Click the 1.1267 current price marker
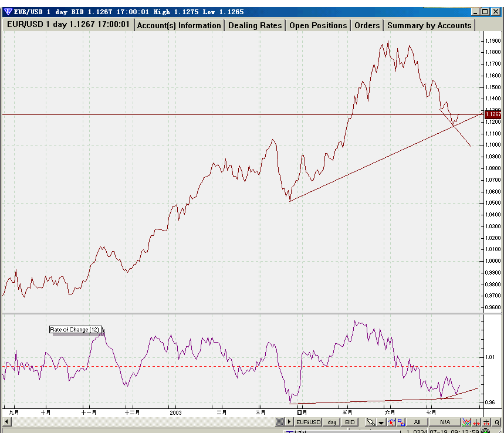This screenshot has height=433, width=504. click(x=493, y=114)
